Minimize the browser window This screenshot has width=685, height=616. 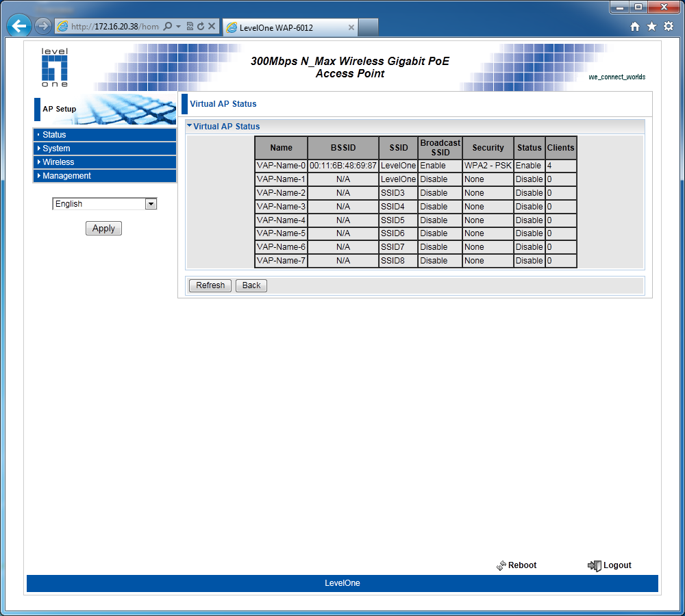click(619, 8)
